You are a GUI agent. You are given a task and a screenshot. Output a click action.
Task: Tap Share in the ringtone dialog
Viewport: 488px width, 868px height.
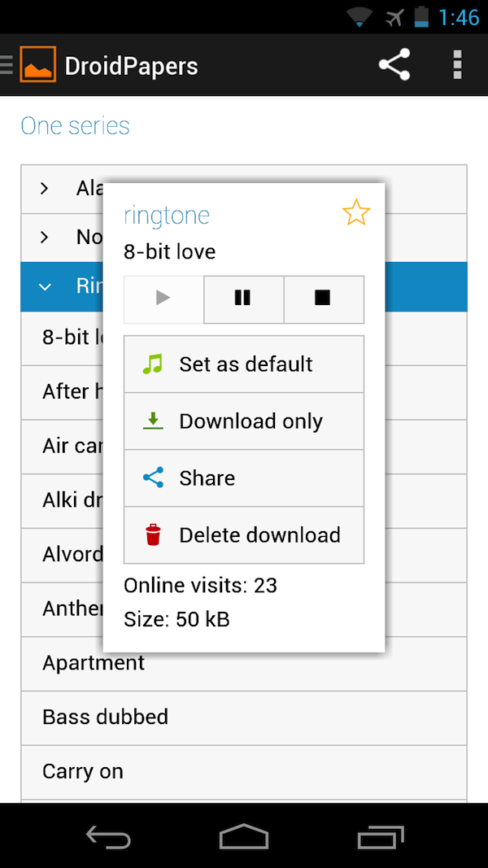244,478
